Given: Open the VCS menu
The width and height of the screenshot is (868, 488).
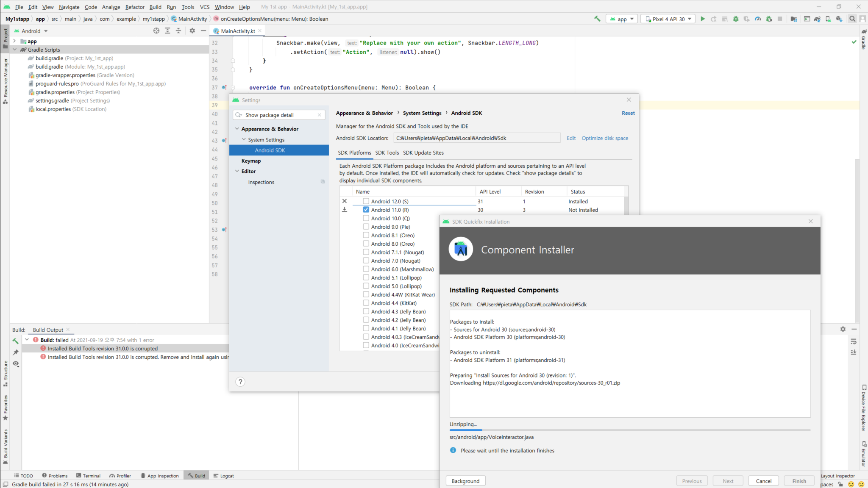Looking at the screenshot, I should [205, 7].
